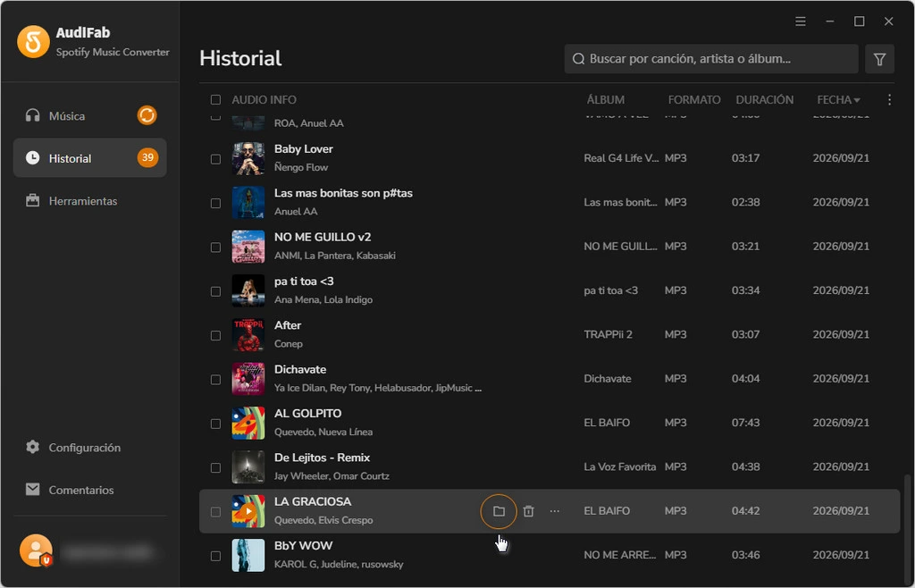The image size is (915, 588).
Task: Click the Herramientas toolbox icon
Action: click(33, 201)
